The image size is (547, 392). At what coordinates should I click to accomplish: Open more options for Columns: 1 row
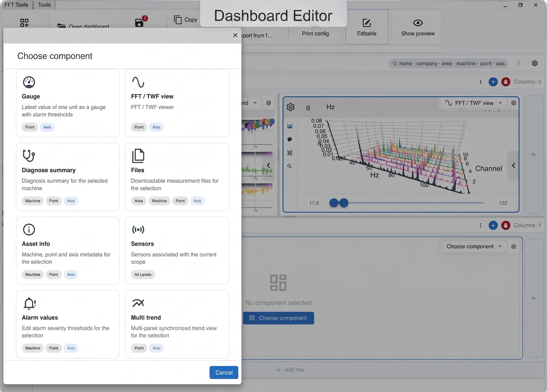coord(481,225)
